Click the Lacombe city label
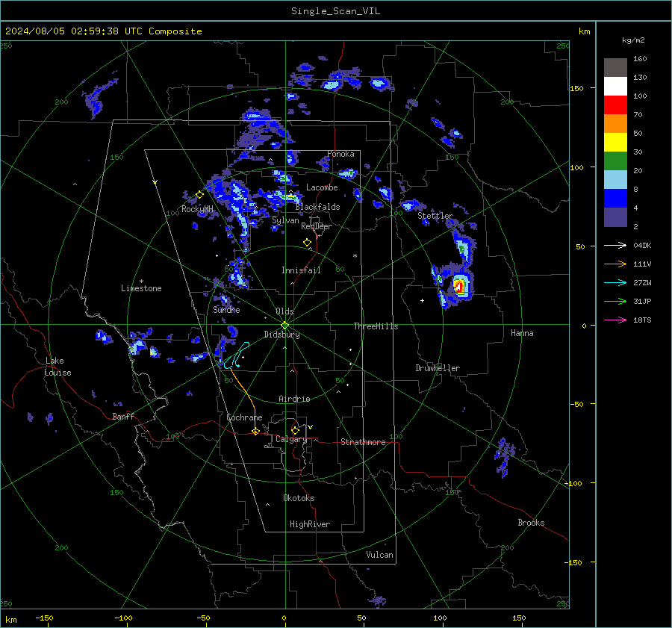Viewport: 672px width, 628px height. click(322, 187)
